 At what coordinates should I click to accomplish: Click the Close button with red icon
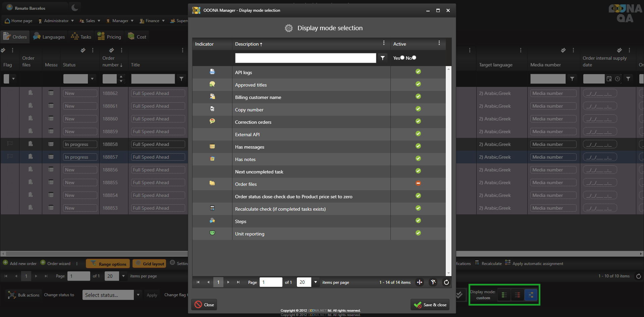pyautogui.click(x=204, y=305)
